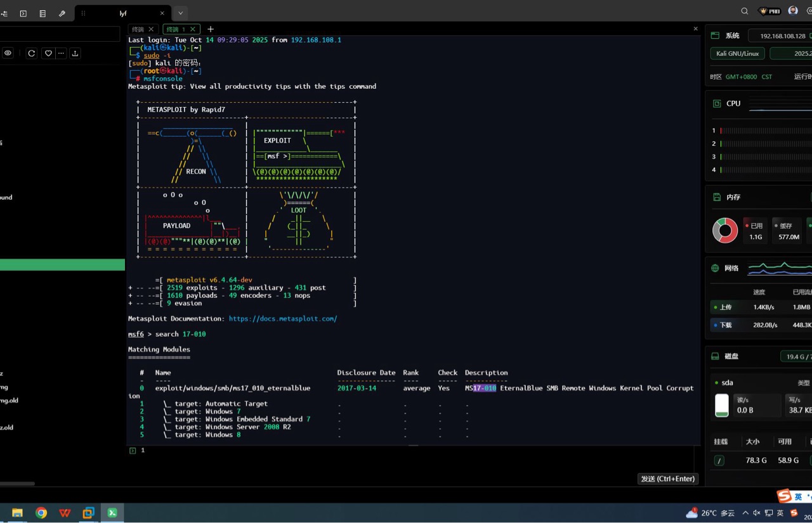The width and height of the screenshot is (812, 523).
Task: Click the CPU core 1 usage bar
Action: pyautogui.click(x=766, y=131)
